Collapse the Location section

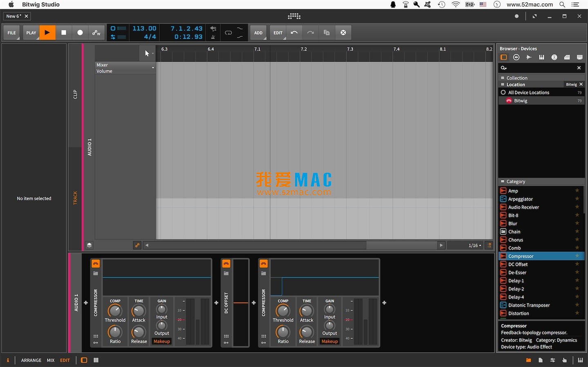(x=531, y=85)
